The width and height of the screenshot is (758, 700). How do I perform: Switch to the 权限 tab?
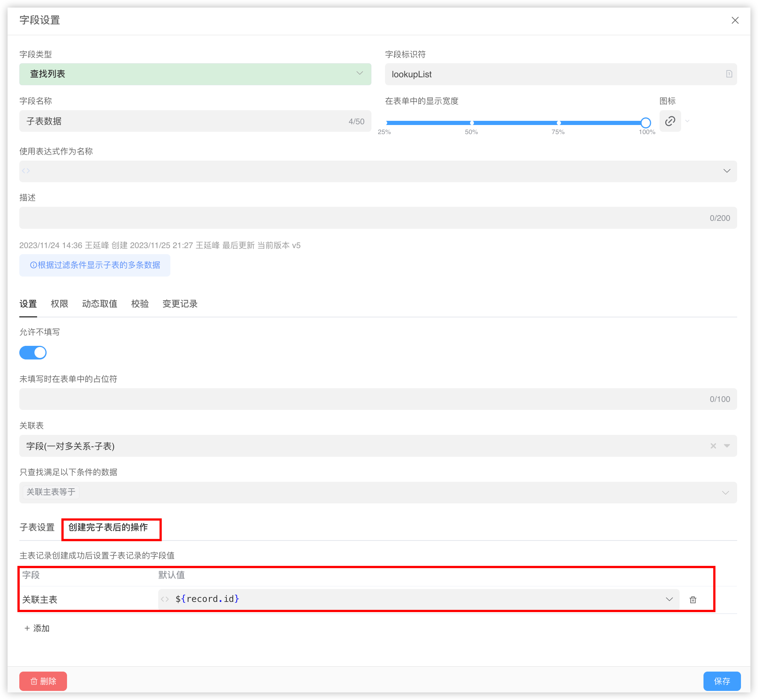click(59, 304)
